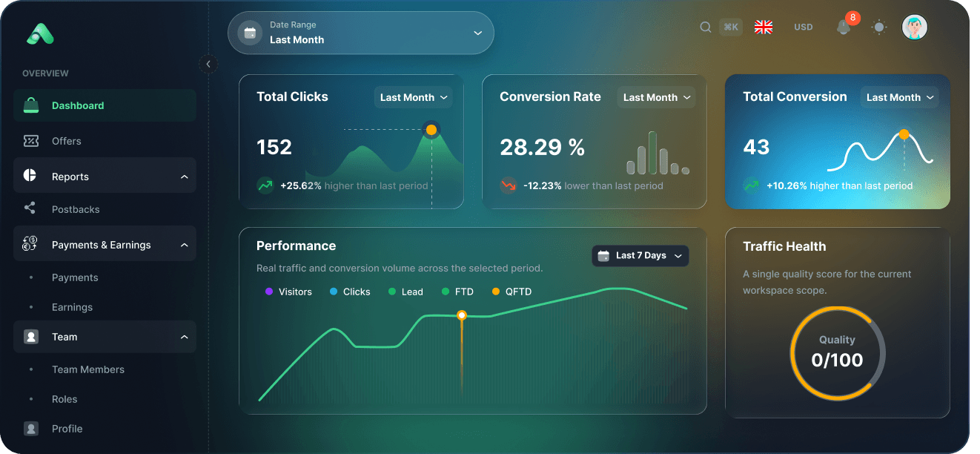Open the Date Range Last Month dropdown
Viewport: 980px width, 454px height.
360,33
